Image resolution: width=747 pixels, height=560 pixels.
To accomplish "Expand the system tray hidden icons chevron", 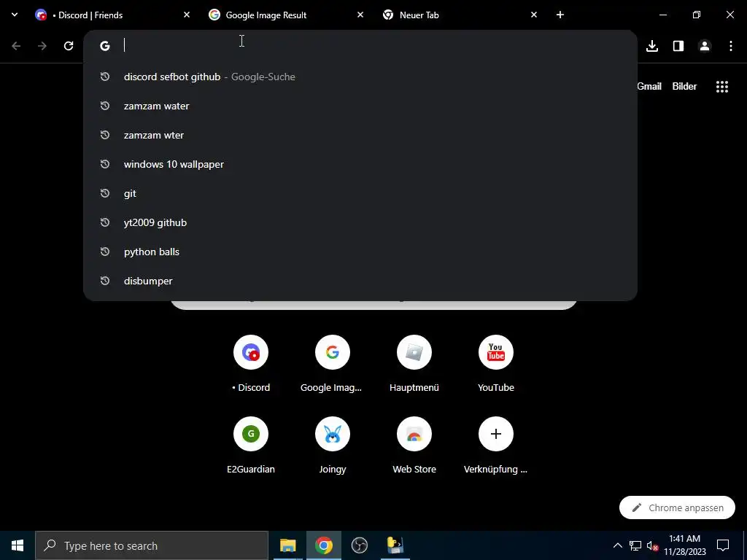I will [617, 545].
